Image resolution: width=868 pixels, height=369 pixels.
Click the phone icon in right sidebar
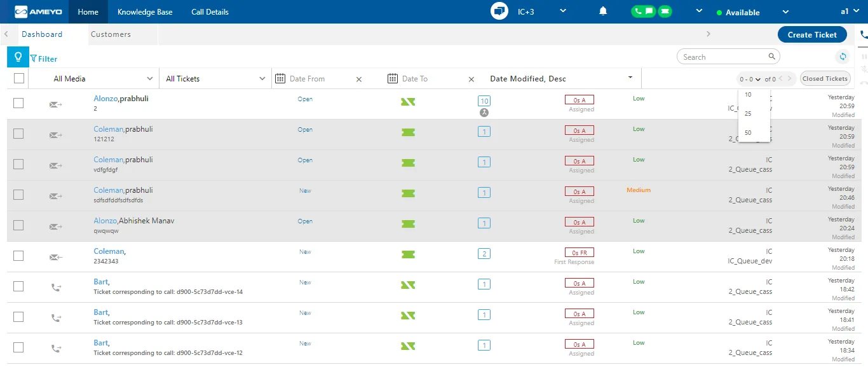tap(864, 36)
